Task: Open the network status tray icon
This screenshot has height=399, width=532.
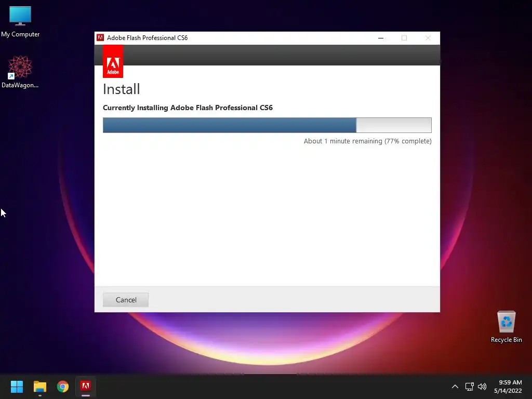Action: (x=469, y=387)
